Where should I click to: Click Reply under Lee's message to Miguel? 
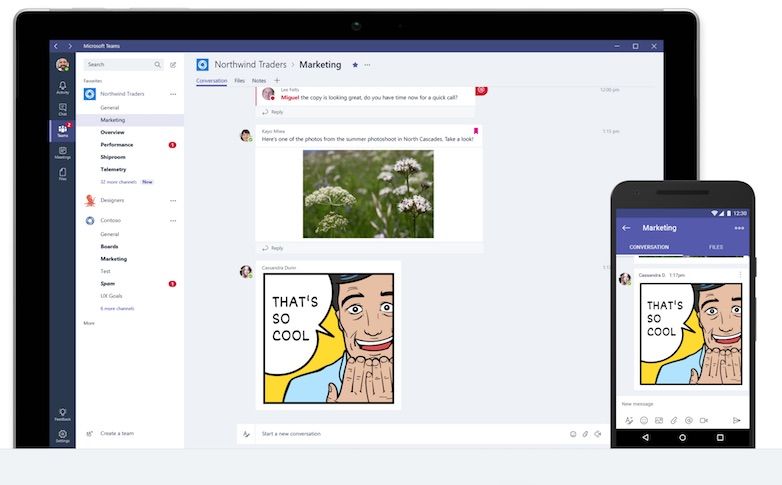(273, 112)
